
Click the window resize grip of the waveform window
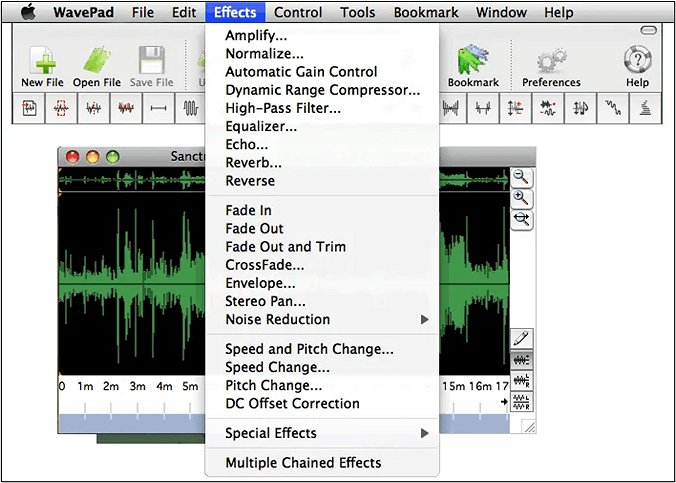click(x=529, y=426)
